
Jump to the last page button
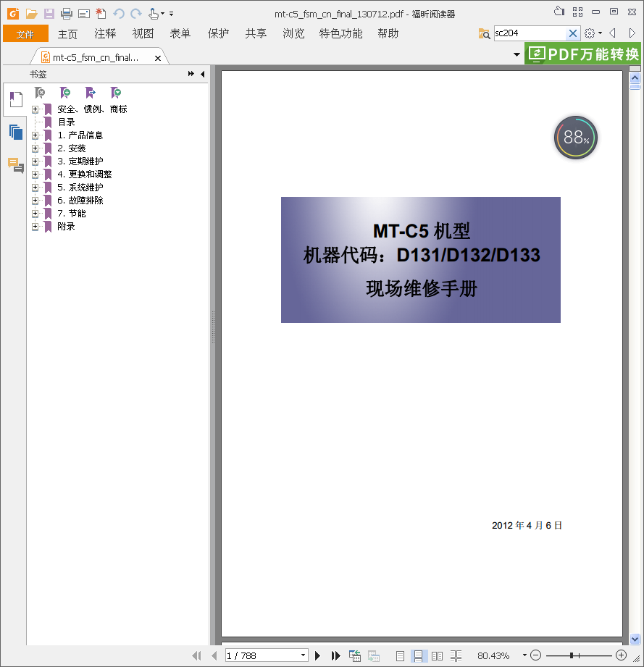335,655
